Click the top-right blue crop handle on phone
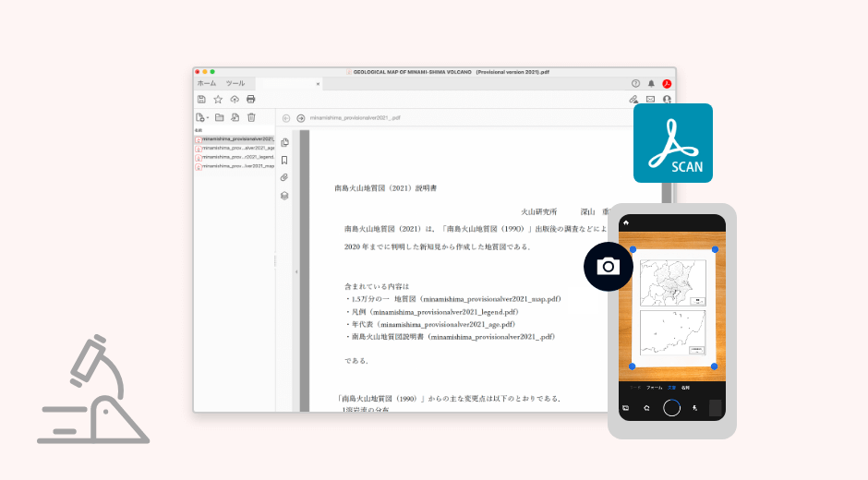Image resolution: width=868 pixels, height=480 pixels. click(716, 249)
